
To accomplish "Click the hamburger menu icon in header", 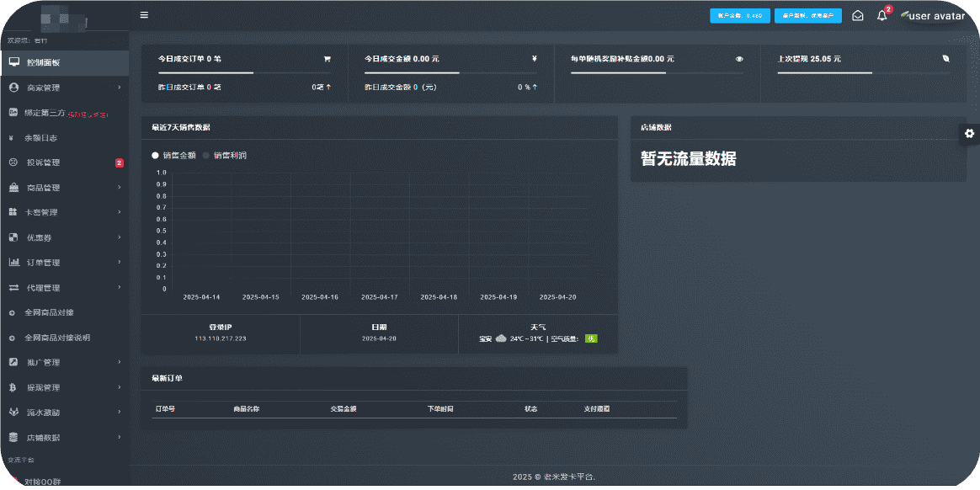I will click(144, 15).
